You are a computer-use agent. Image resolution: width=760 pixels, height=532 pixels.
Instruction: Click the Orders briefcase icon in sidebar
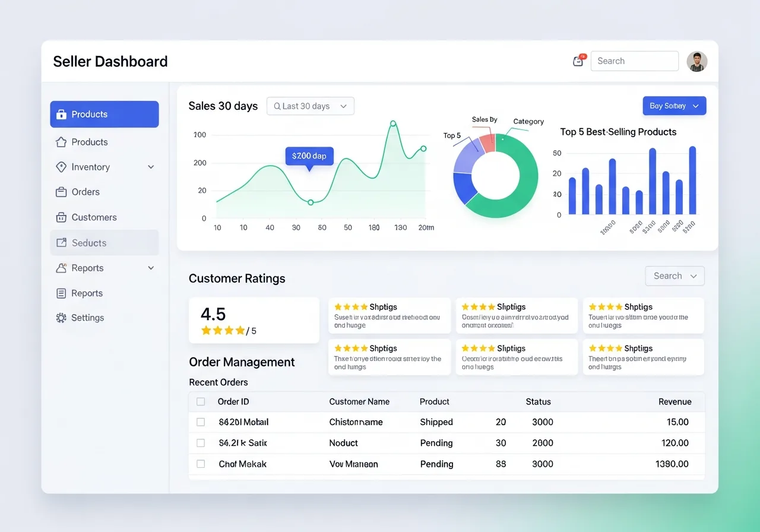[61, 192]
